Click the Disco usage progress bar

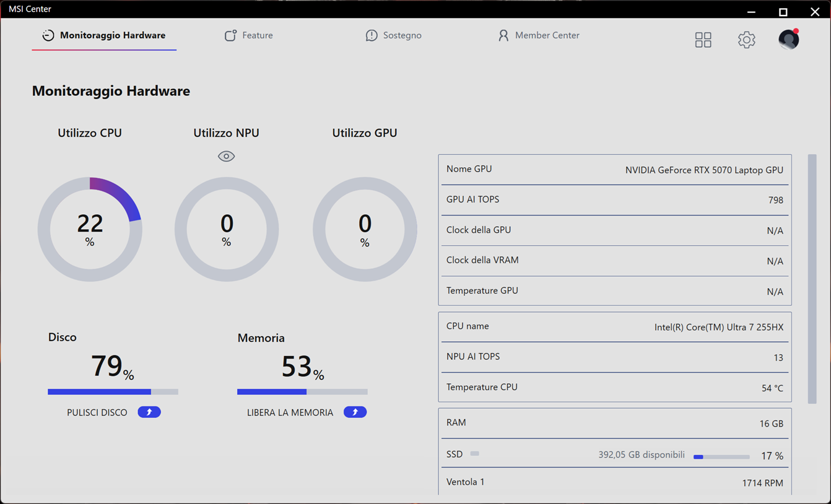tap(113, 392)
